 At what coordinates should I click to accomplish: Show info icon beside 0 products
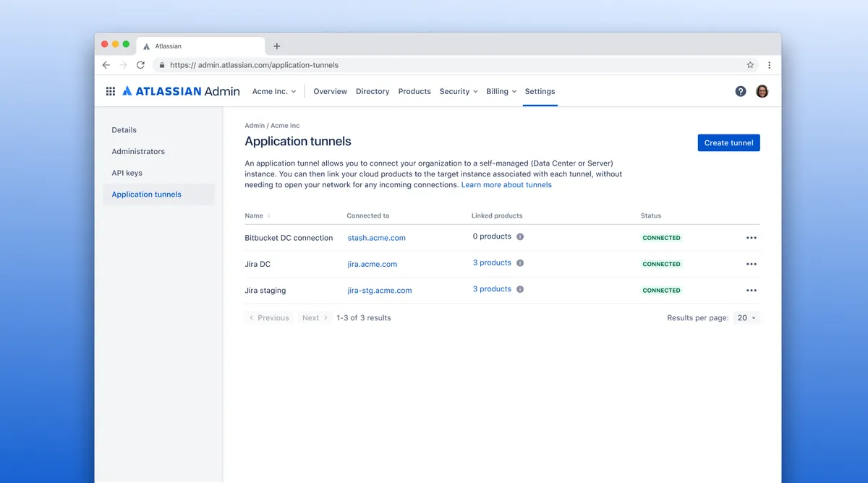(520, 236)
